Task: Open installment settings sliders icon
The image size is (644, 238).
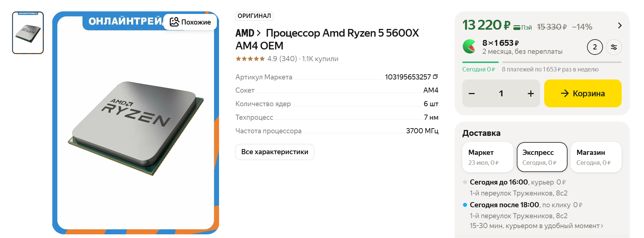Action: tap(614, 47)
